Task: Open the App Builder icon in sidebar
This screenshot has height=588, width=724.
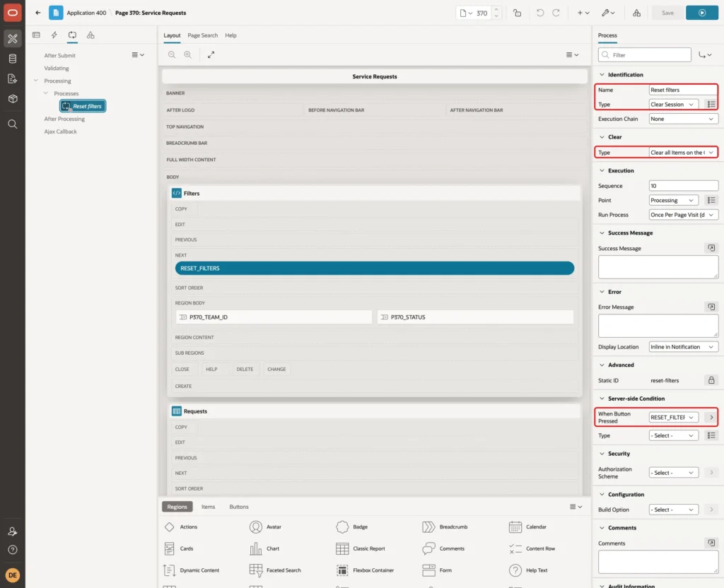Action: [13, 39]
